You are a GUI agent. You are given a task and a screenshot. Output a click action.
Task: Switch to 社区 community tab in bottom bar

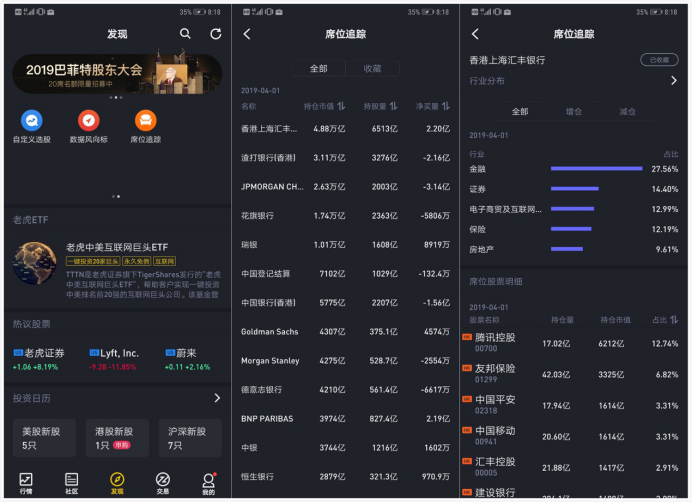(x=71, y=483)
